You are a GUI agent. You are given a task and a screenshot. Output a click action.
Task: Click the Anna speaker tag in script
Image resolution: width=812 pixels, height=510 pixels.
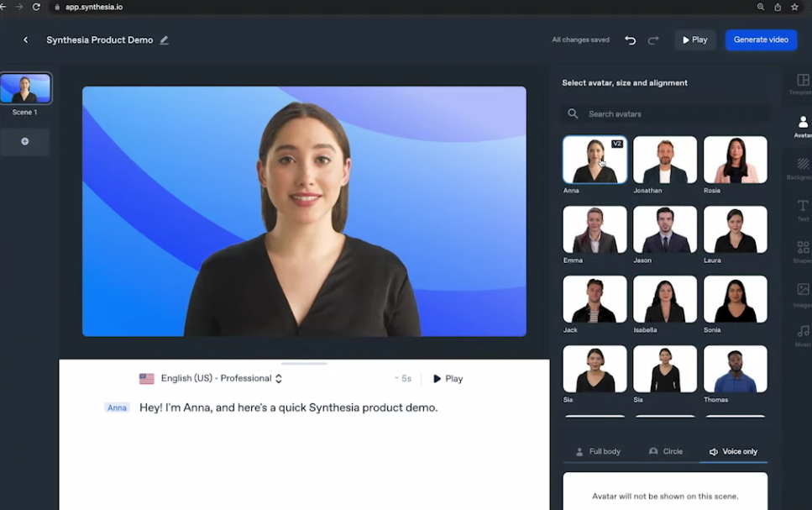tap(117, 407)
